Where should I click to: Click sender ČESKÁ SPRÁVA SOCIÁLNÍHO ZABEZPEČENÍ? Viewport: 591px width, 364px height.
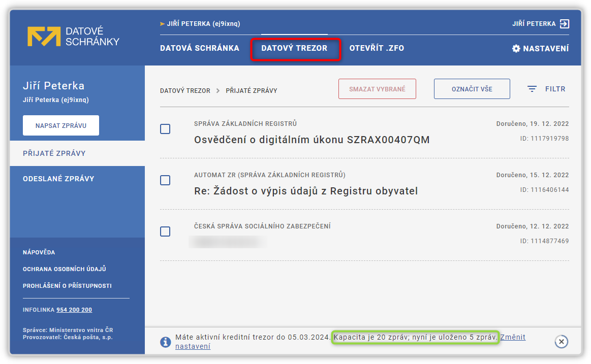262,226
